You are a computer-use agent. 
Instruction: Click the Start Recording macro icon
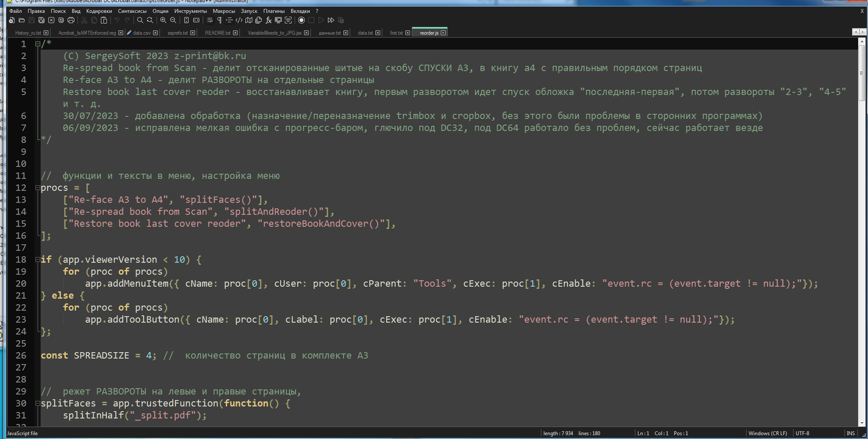301,20
